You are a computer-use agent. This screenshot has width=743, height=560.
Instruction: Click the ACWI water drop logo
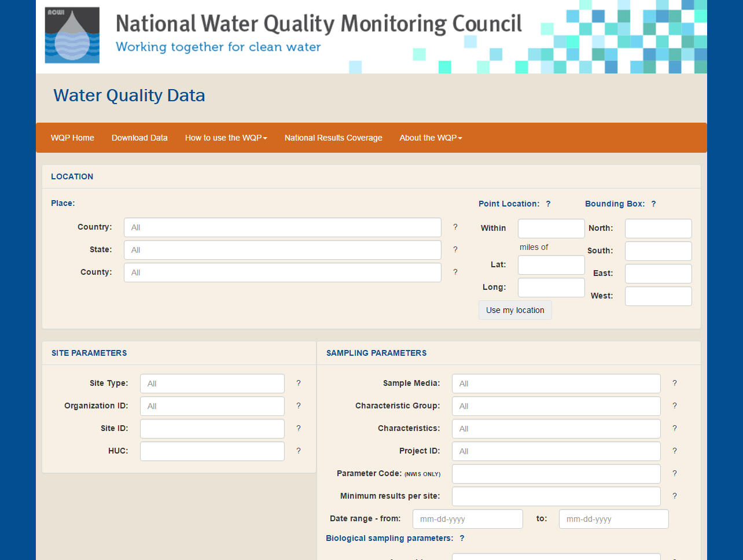72,35
